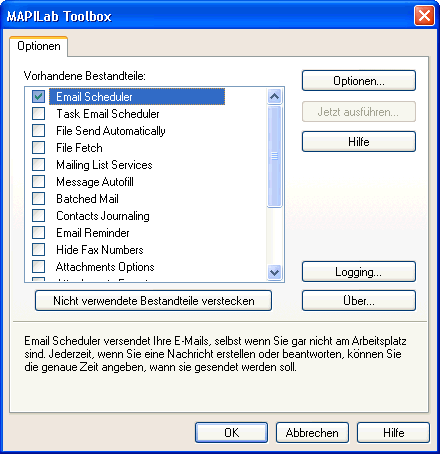
Task: Click the list scrollbar up arrow
Action: point(275,97)
